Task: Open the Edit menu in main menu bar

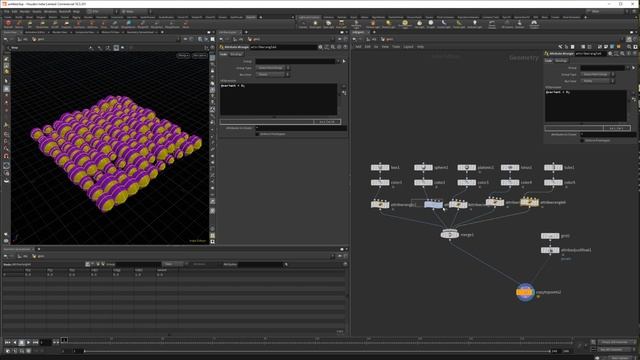Action: (x=14, y=11)
